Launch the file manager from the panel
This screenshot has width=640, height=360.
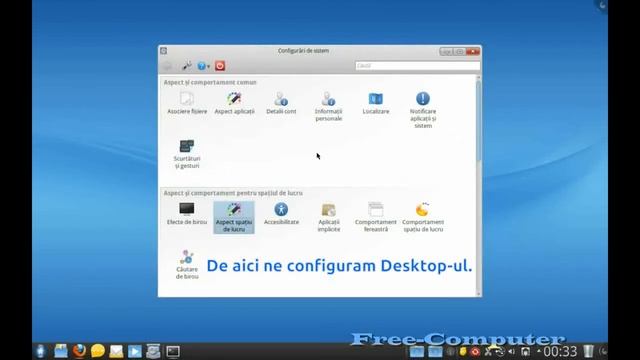[60, 351]
